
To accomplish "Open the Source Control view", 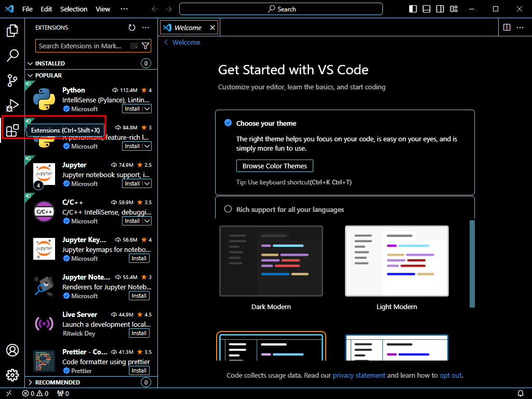I will tap(12, 81).
